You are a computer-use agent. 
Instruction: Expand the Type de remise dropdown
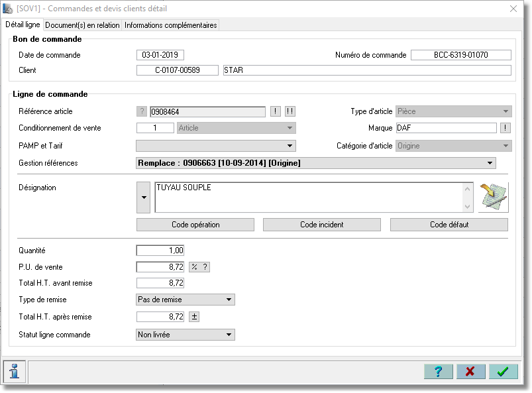pyautogui.click(x=186, y=300)
